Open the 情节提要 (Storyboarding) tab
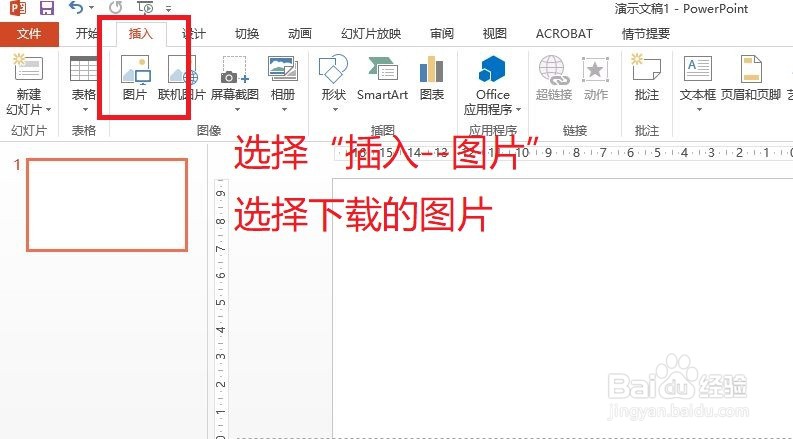 tap(646, 34)
